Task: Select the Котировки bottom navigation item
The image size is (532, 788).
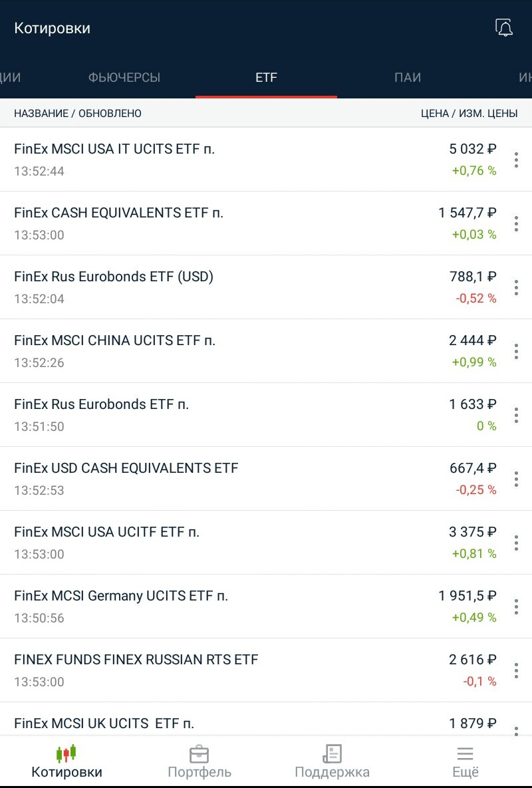Action: coord(66,762)
